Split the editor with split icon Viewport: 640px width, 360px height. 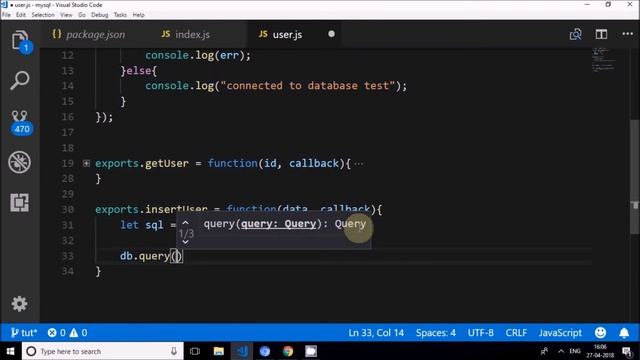[601, 34]
